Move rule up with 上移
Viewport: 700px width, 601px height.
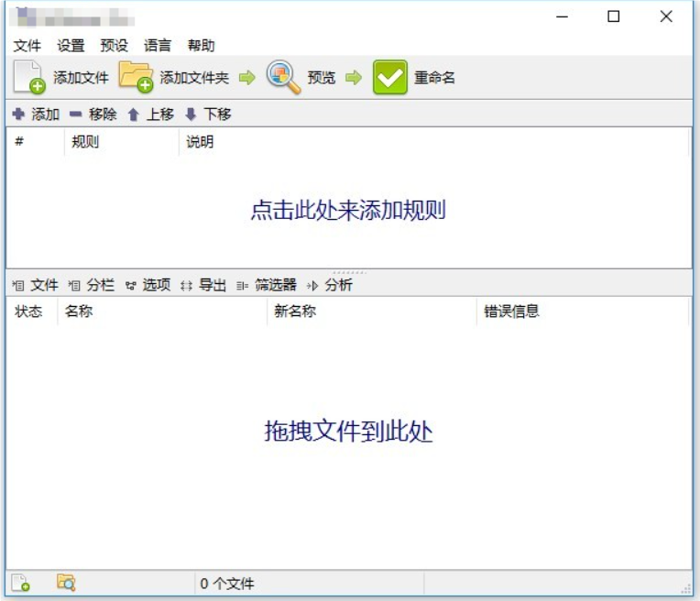[x=151, y=115]
